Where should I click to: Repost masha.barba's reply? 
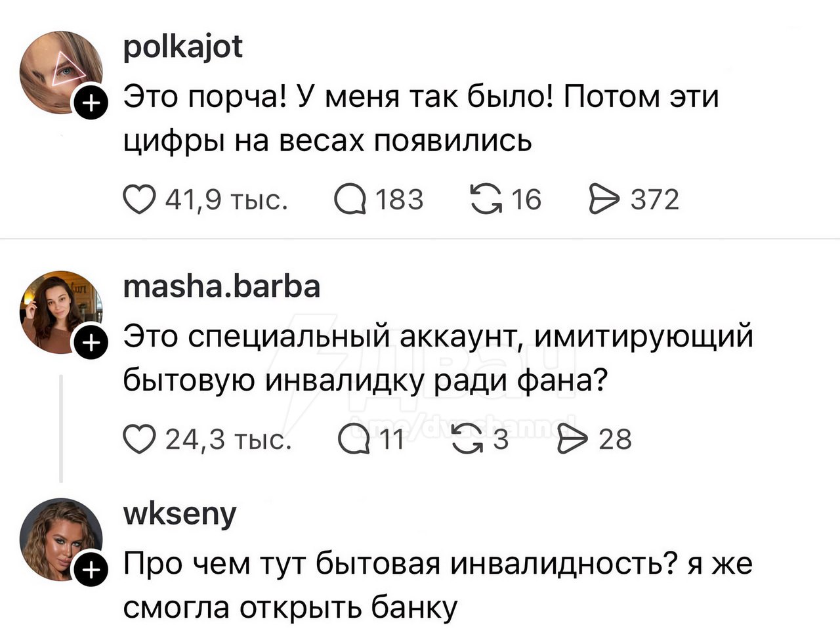468,439
